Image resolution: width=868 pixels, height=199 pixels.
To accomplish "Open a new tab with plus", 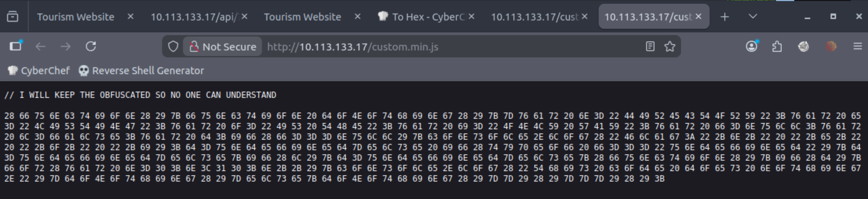I will coord(725,17).
